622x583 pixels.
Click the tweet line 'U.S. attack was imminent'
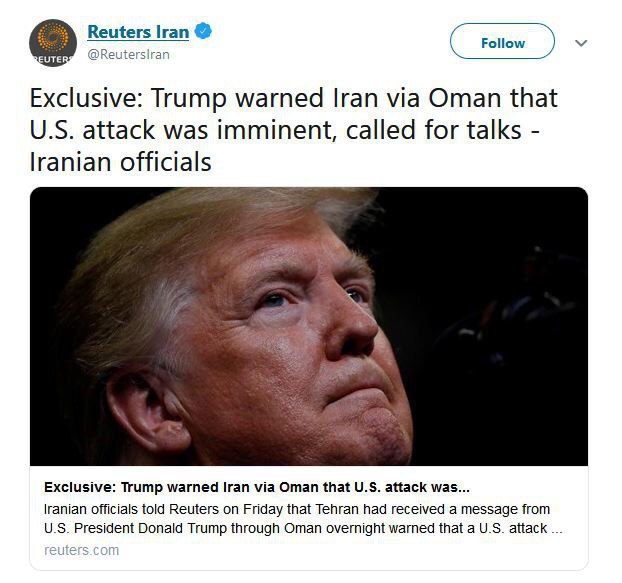pos(180,130)
